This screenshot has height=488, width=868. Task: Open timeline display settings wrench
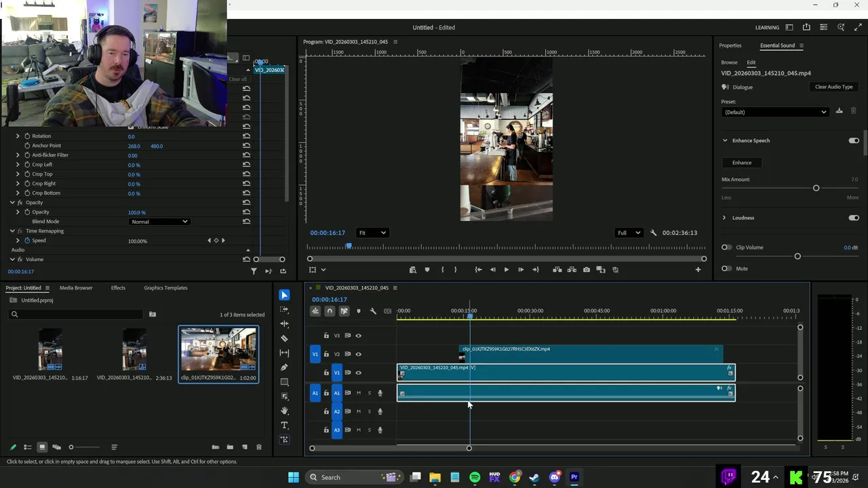(x=373, y=311)
